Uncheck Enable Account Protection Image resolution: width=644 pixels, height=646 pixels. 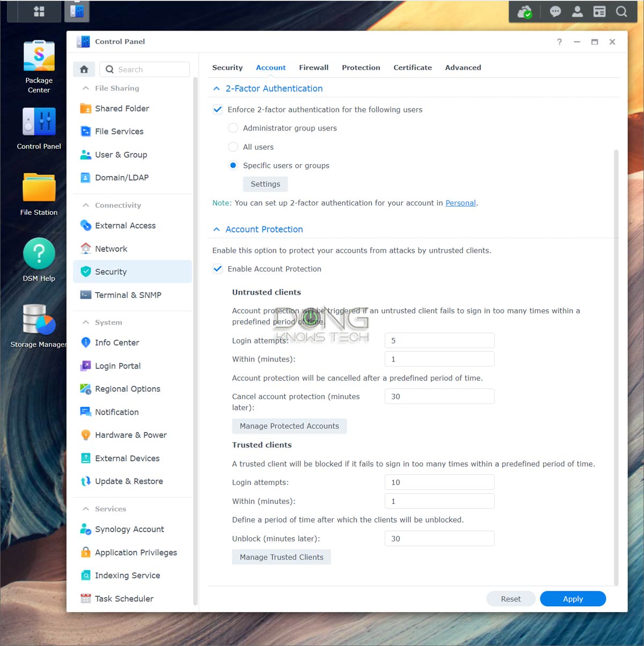tap(217, 268)
